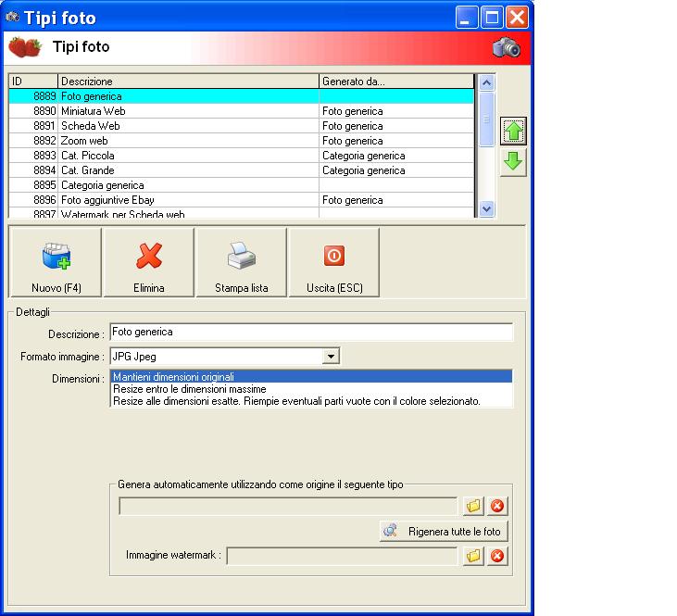Click the list scrollbar down arrow
This screenshot has width=677, height=616.
click(x=486, y=209)
